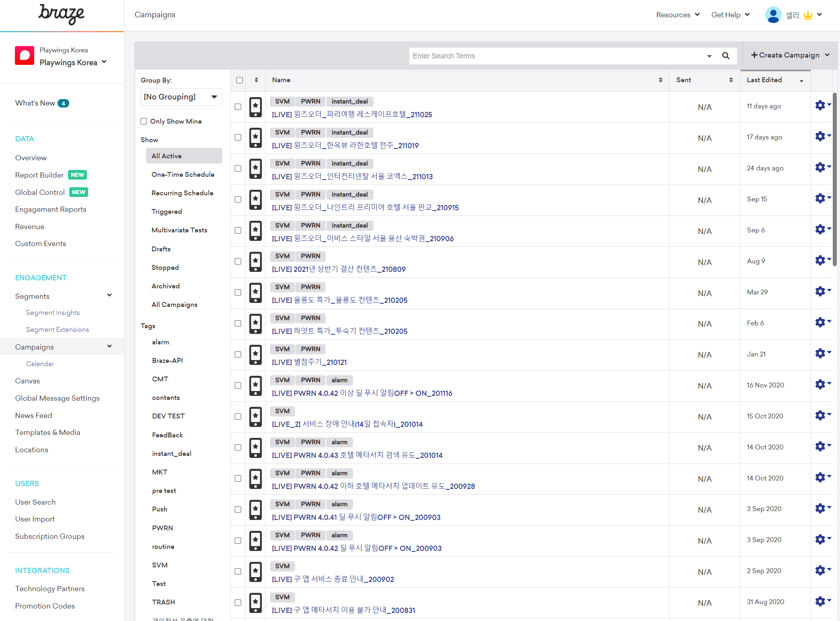Click the search magnifier icon
The height and width of the screenshot is (621, 840).
[726, 56]
